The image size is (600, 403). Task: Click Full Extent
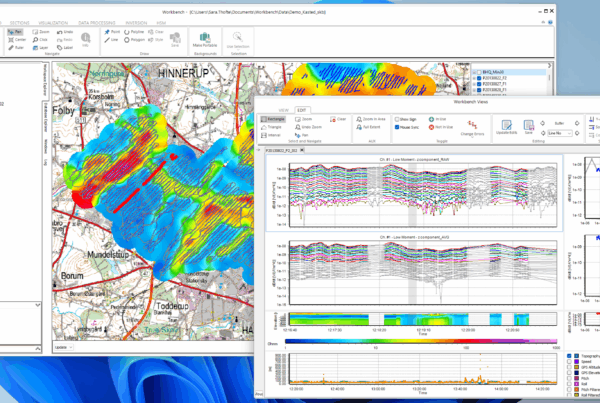pyautogui.click(x=368, y=127)
